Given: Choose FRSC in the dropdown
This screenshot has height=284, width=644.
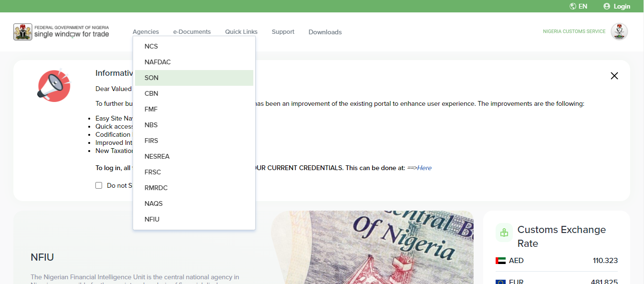Looking at the screenshot, I should pos(194,172).
